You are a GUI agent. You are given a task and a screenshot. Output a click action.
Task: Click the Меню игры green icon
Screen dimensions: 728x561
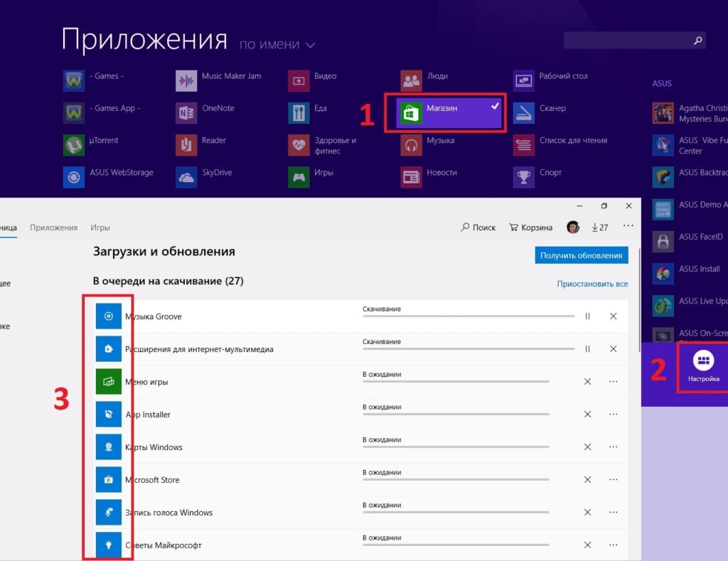click(x=109, y=381)
